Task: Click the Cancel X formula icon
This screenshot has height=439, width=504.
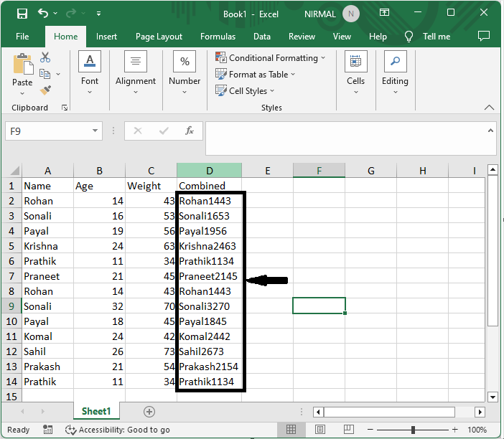Action: click(x=138, y=131)
